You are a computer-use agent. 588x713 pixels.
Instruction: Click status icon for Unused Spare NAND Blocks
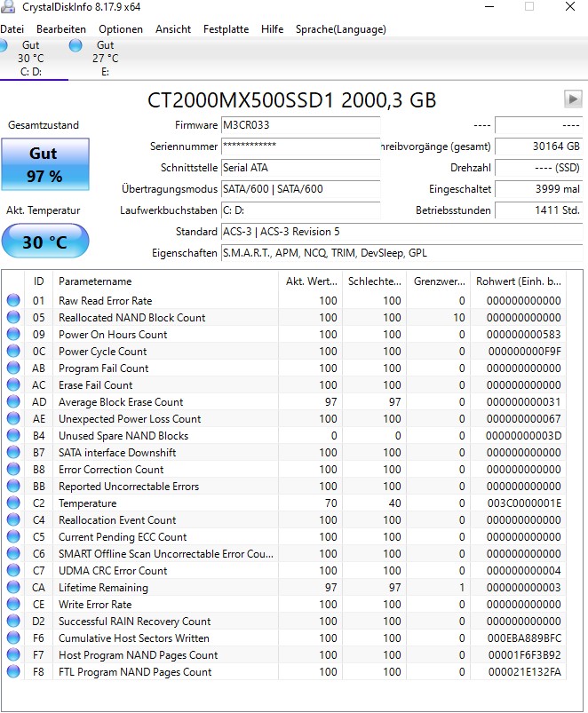(13, 435)
